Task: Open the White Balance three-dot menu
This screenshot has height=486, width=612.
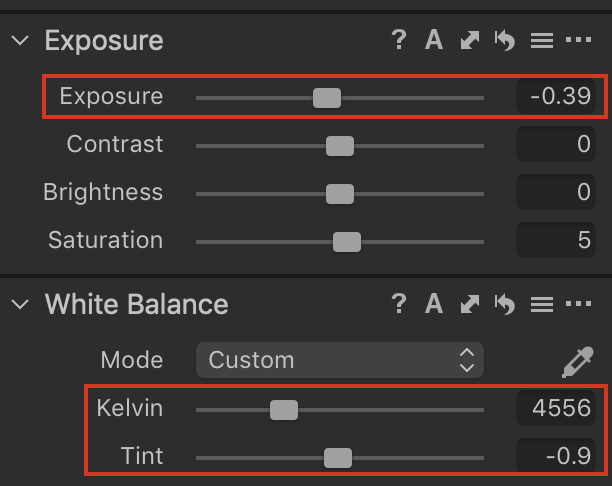Action: click(578, 304)
